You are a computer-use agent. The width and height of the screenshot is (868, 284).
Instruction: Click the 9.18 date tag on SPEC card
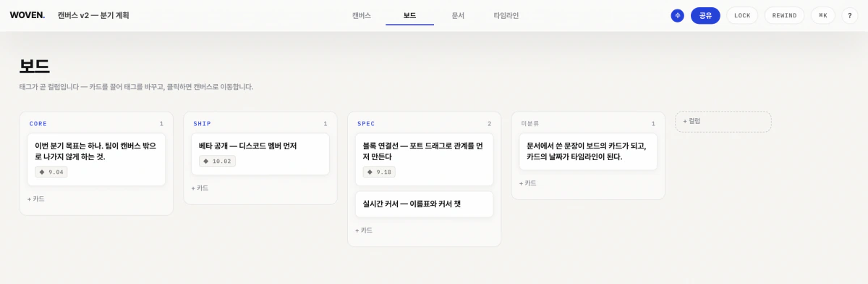pos(379,172)
